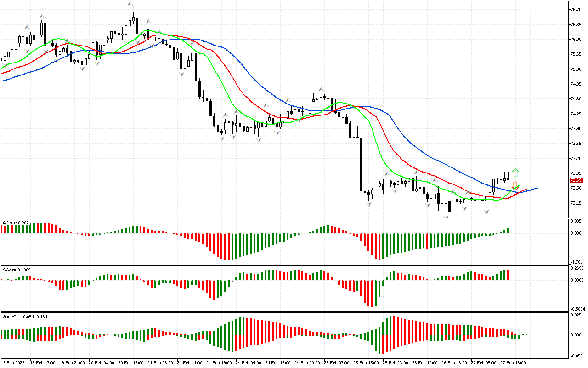The width and height of the screenshot is (588, 368).
Task: Click the 76.70 price level on scale
Action: pos(576,9)
